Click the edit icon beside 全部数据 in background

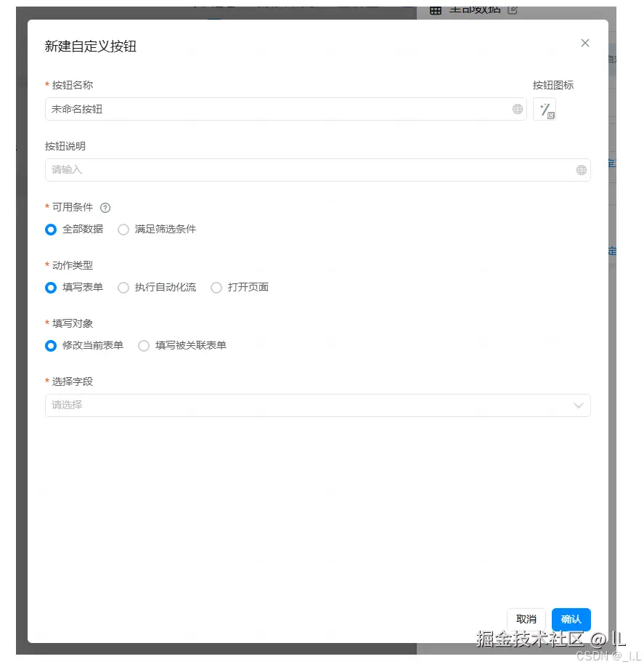point(513,9)
